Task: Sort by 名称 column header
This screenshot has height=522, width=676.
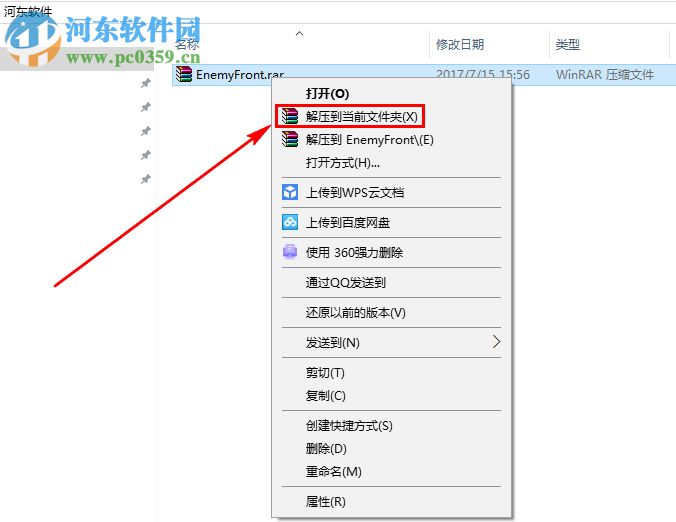Action: coord(187,44)
